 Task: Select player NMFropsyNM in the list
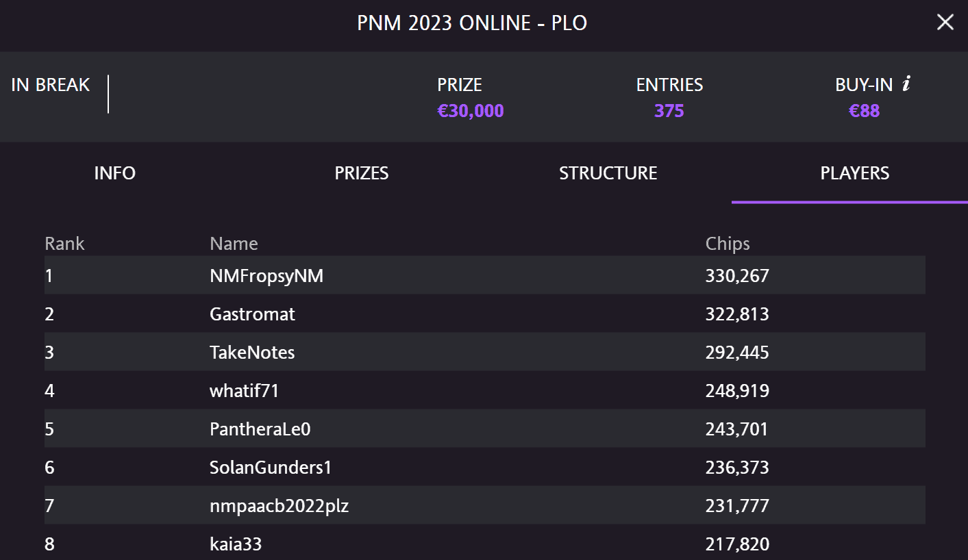coord(485,276)
